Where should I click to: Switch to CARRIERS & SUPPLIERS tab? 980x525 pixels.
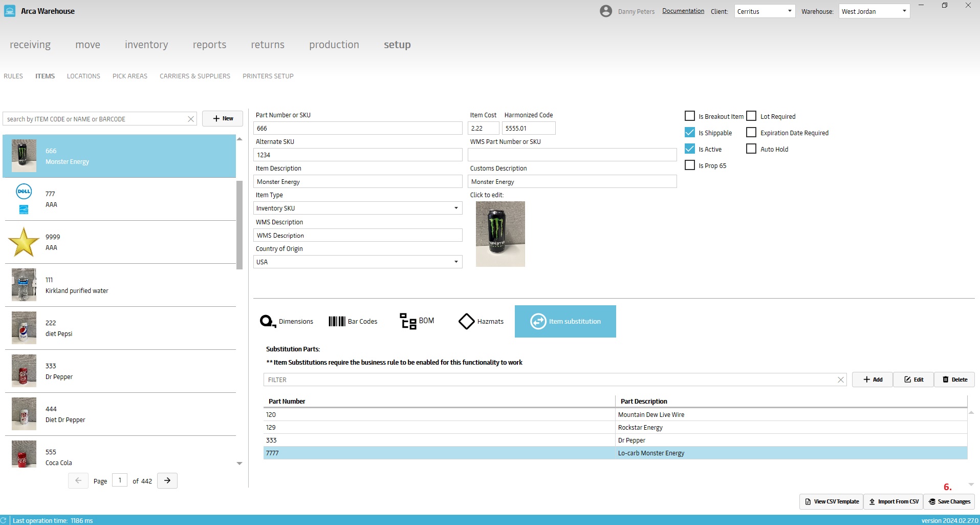[195, 76]
